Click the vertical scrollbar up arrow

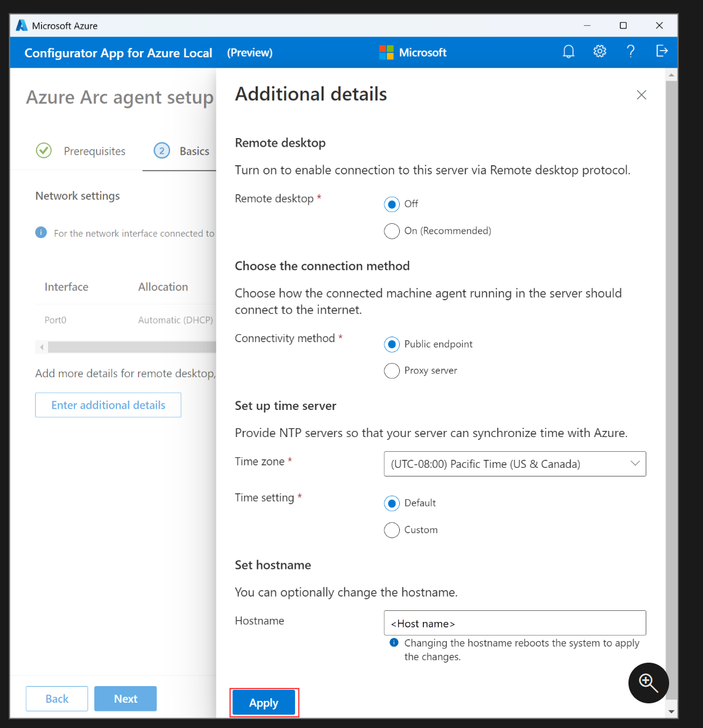pyautogui.click(x=671, y=75)
